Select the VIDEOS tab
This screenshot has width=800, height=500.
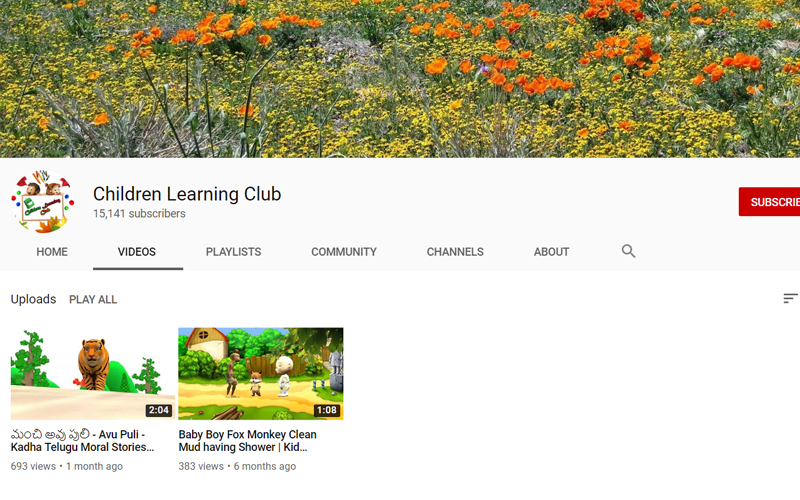point(137,252)
